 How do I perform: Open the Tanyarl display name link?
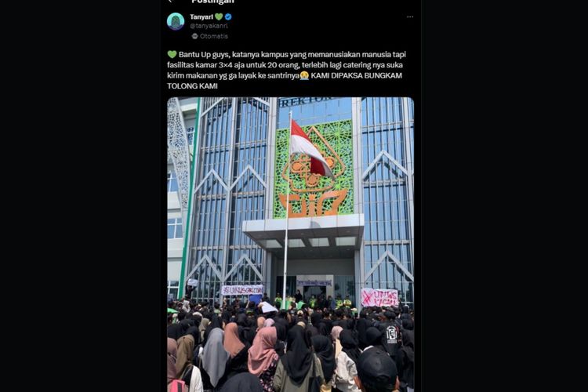pos(201,17)
